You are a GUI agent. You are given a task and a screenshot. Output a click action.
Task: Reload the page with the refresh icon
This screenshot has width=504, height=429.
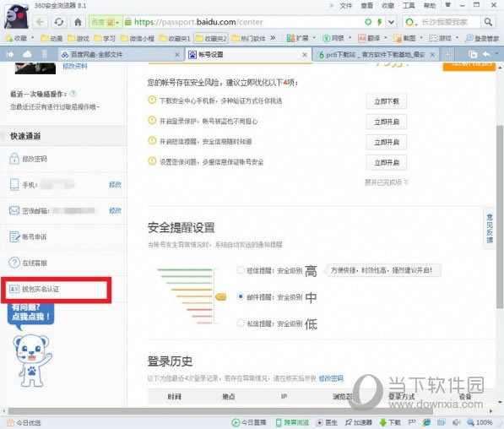[59, 22]
